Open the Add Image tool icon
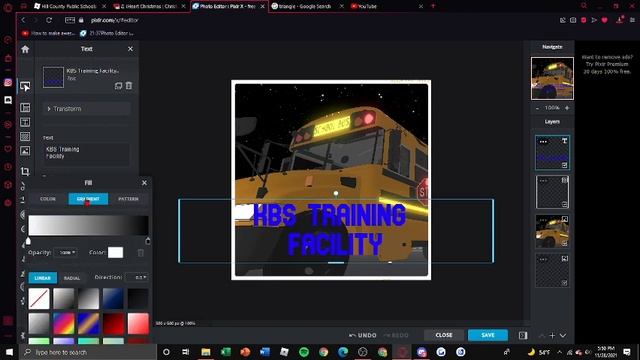 (25, 151)
